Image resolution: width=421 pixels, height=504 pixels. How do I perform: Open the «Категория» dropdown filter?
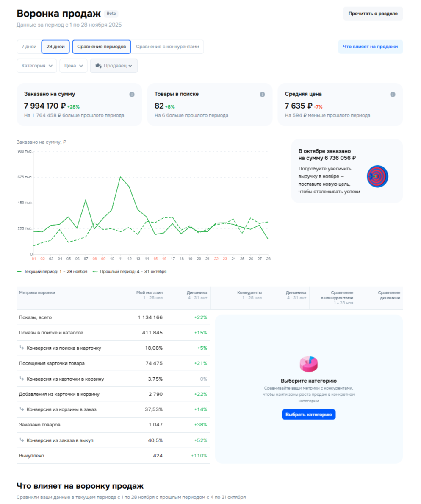click(x=37, y=66)
